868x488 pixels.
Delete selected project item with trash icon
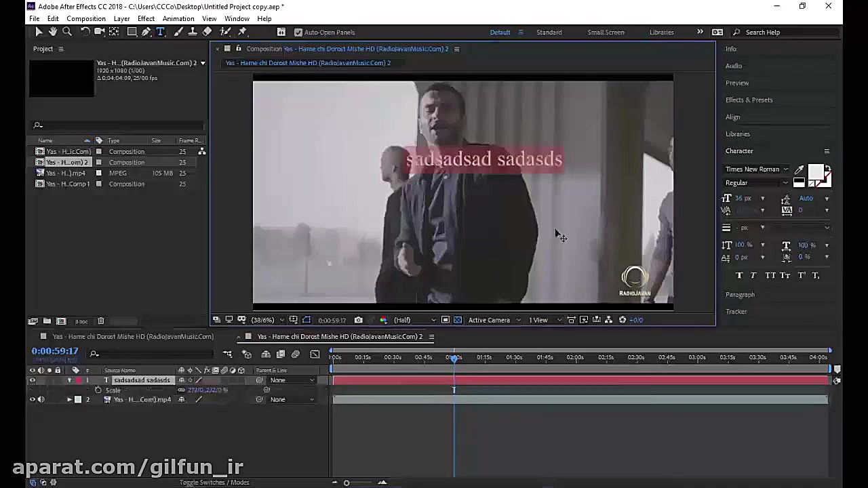pos(101,321)
